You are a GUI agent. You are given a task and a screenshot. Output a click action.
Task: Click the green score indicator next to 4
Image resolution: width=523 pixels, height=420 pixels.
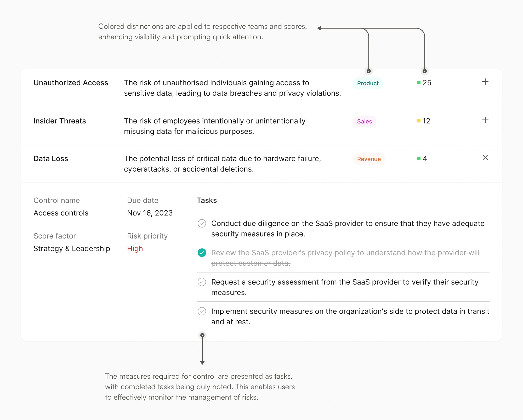coord(419,158)
